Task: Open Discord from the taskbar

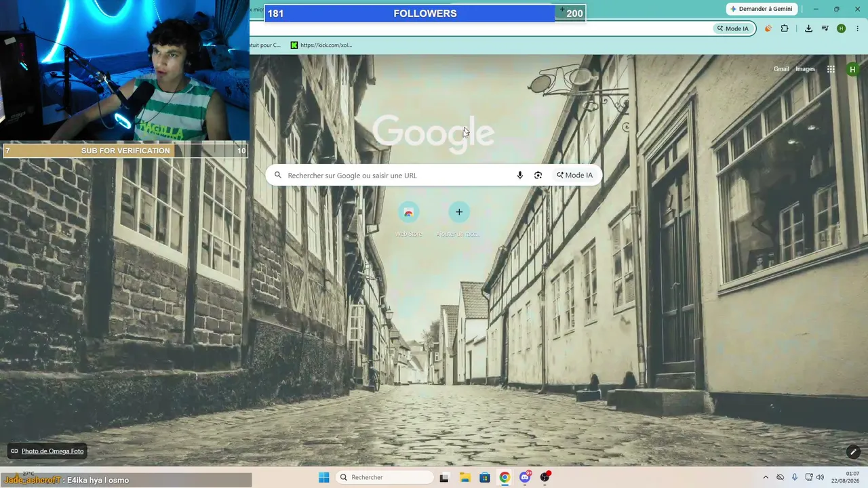Action: 525,477
